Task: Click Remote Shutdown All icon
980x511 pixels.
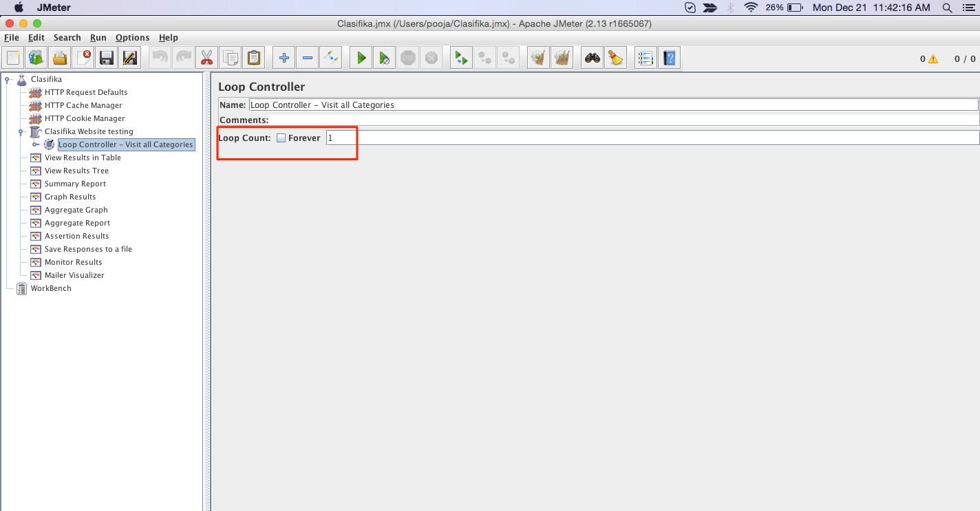Action: [509, 58]
